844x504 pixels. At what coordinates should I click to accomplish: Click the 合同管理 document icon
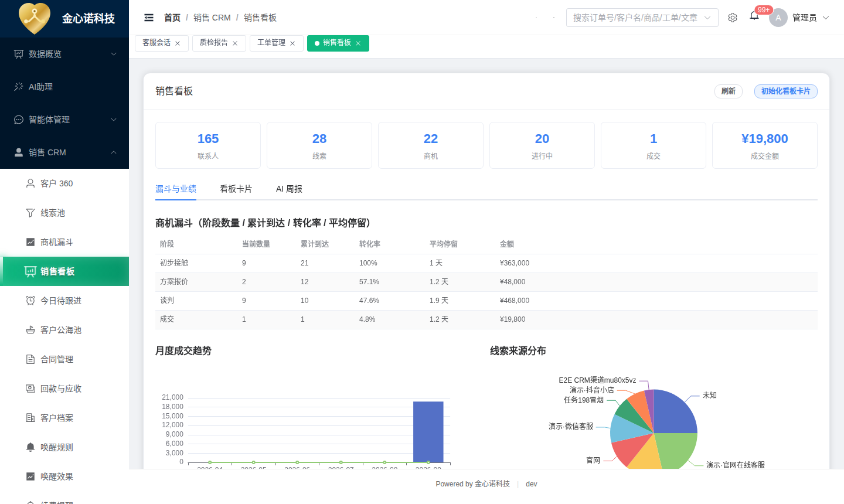(x=30, y=359)
